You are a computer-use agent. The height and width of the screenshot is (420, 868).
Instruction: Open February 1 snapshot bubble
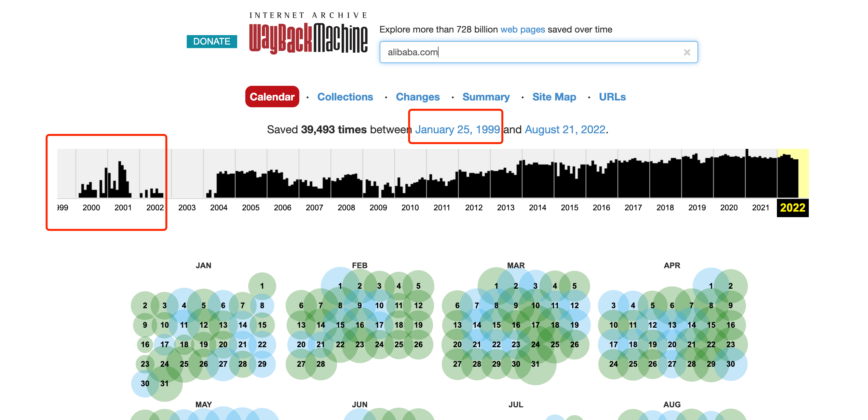340,286
